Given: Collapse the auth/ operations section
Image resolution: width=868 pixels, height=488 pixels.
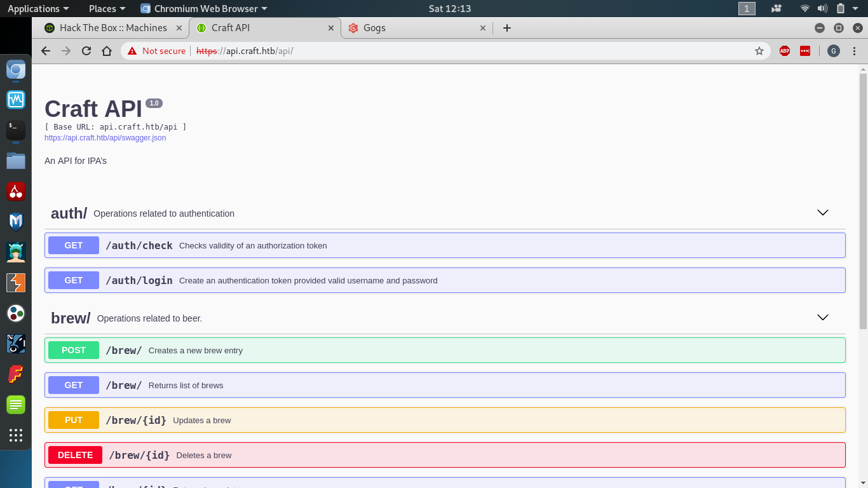Looking at the screenshot, I should tap(823, 212).
